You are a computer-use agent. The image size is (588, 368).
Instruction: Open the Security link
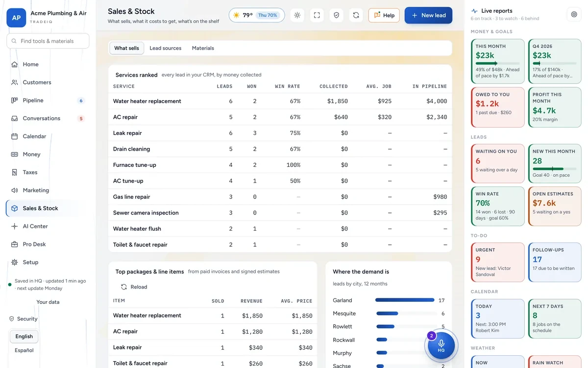pos(23,319)
